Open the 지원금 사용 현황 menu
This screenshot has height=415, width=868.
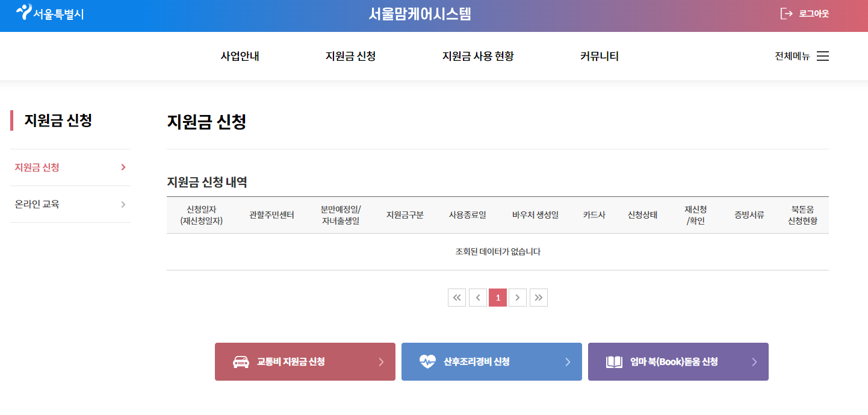click(478, 56)
